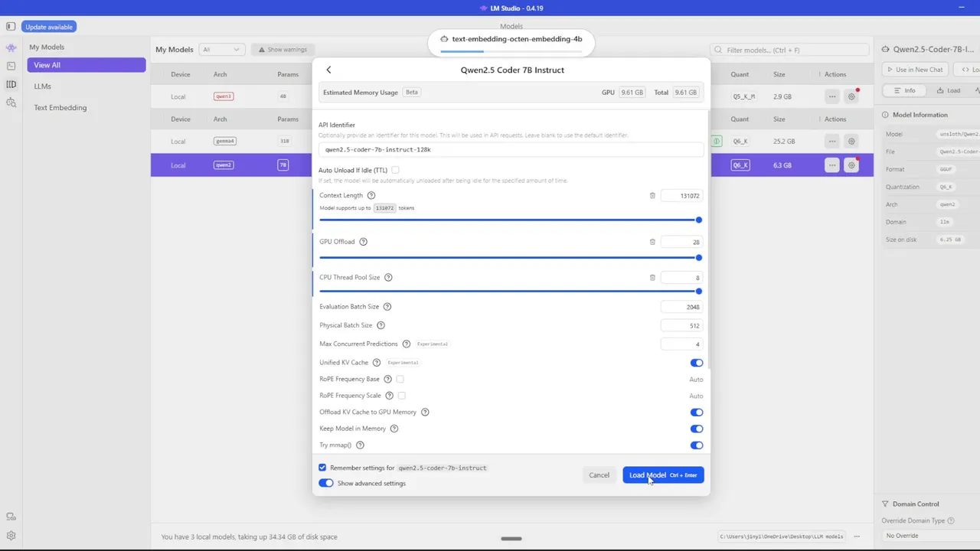The width and height of the screenshot is (980, 551).
Task: Switch to the Load tab
Action: click(x=948, y=90)
